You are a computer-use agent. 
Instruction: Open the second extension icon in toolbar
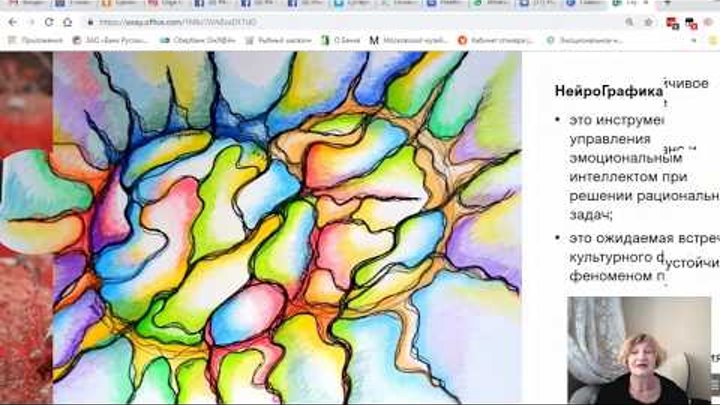(x=690, y=21)
